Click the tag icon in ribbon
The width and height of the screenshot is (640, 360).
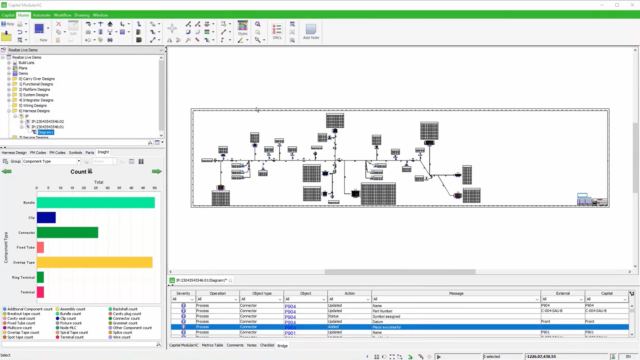100,40
